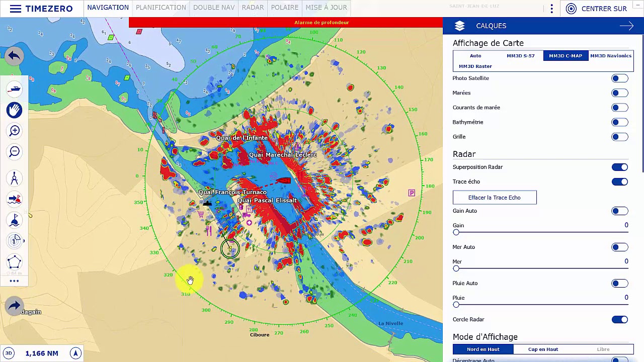
Task: Enable Bathymétrie toggle
Action: pyautogui.click(x=619, y=122)
